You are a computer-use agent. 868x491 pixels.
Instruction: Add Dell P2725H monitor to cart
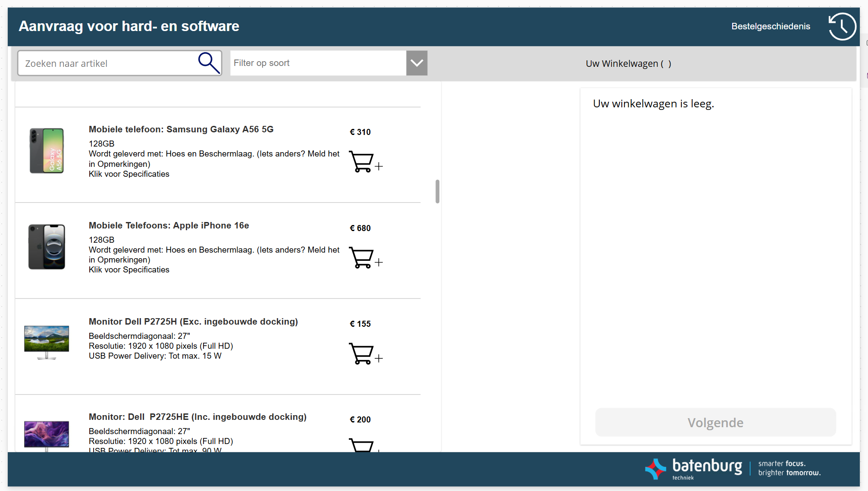tap(365, 354)
